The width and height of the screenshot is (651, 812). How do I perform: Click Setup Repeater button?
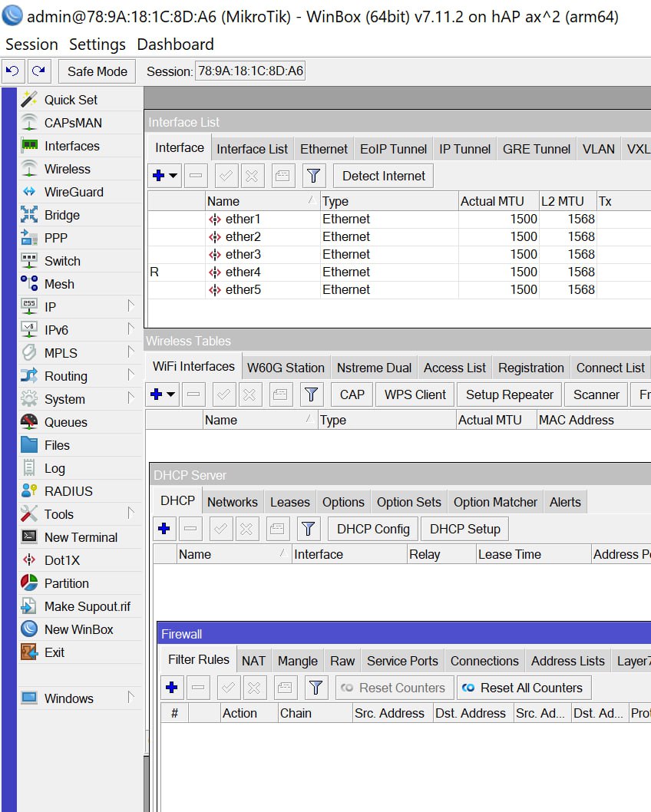point(510,394)
